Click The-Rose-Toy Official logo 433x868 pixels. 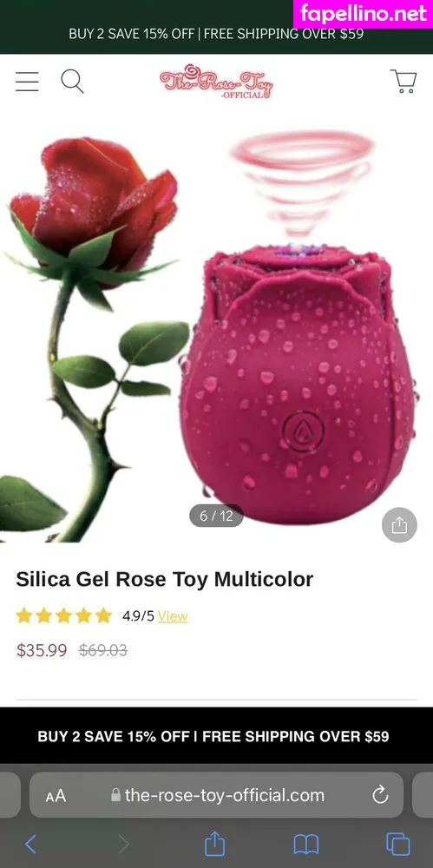click(x=217, y=82)
